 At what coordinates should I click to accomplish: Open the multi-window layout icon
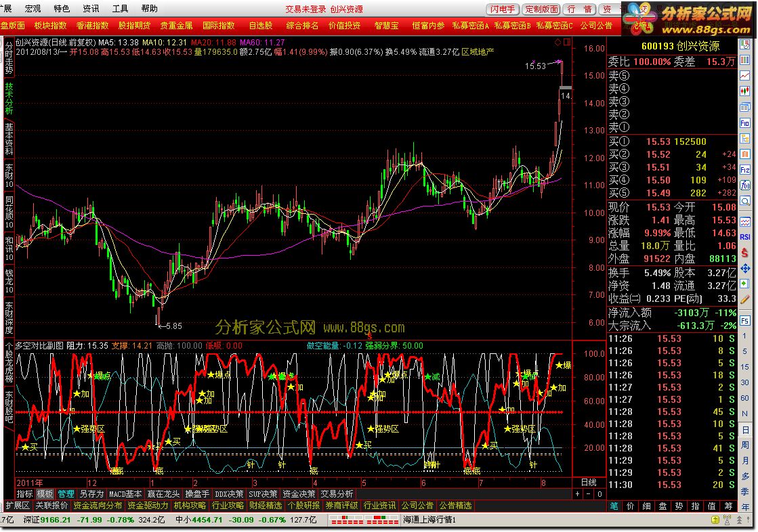(x=745, y=107)
